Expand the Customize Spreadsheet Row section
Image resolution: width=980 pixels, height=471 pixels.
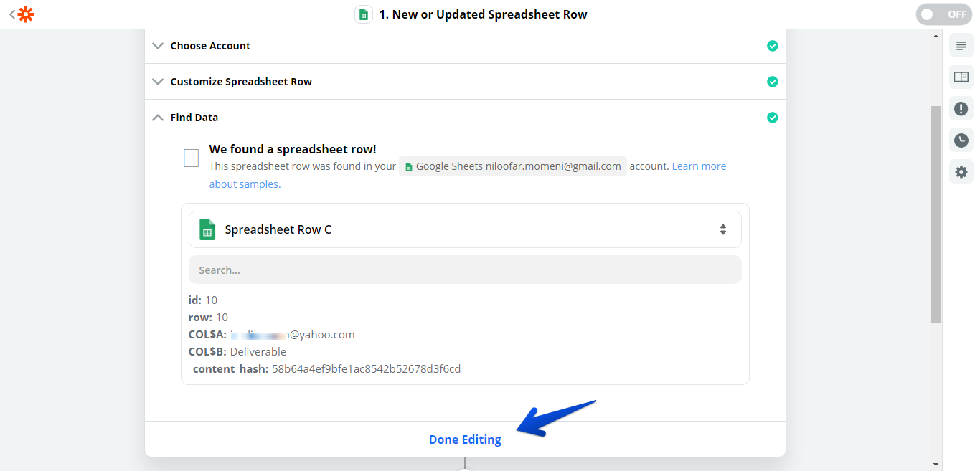[465, 82]
